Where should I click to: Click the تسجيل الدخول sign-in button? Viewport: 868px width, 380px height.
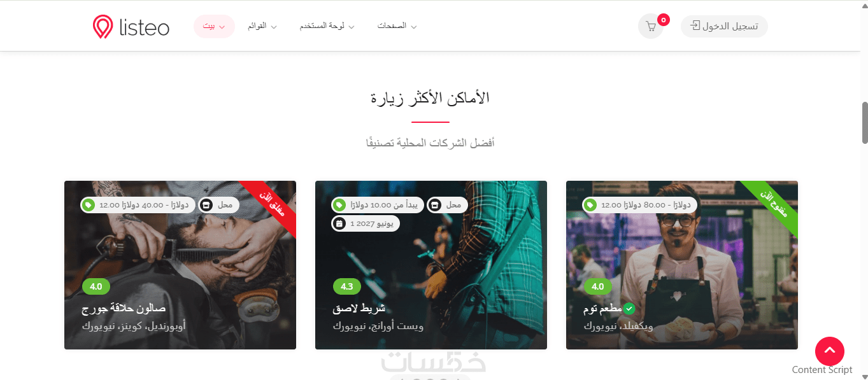click(x=724, y=26)
